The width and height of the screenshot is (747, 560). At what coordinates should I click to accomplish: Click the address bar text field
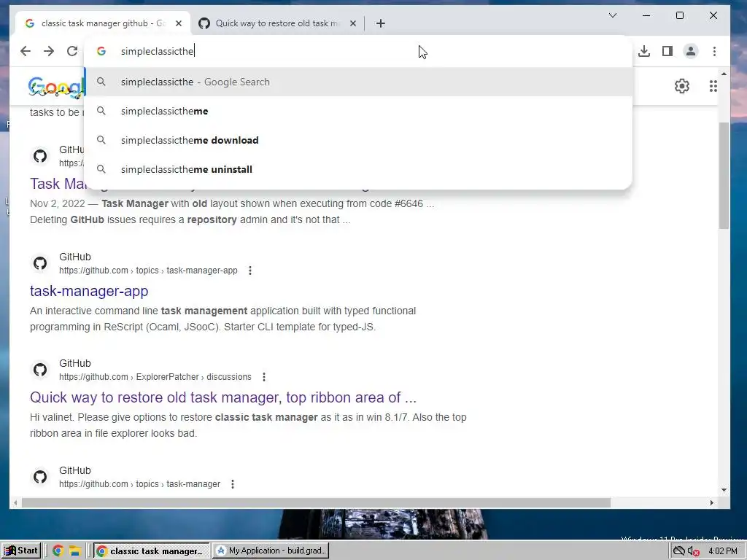[357, 51]
